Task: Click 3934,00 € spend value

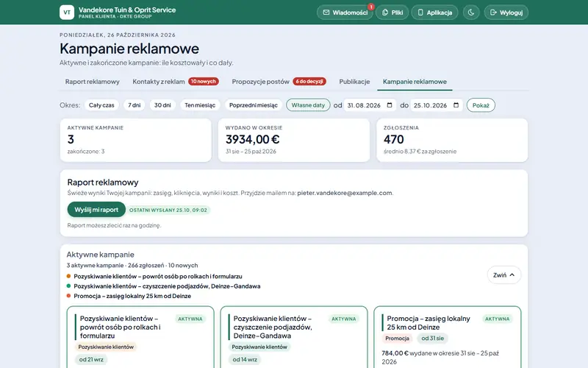Action: [x=252, y=139]
